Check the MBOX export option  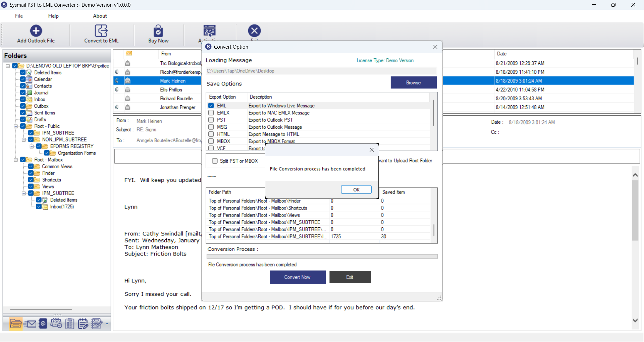pyautogui.click(x=211, y=141)
